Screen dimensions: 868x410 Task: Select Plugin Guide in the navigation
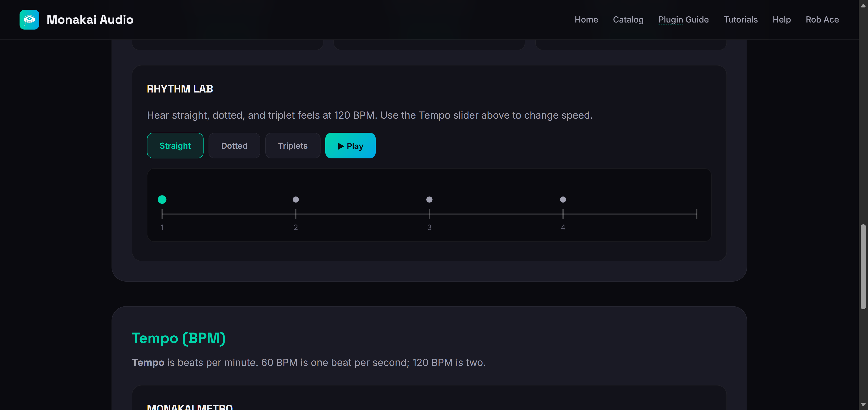point(683,20)
